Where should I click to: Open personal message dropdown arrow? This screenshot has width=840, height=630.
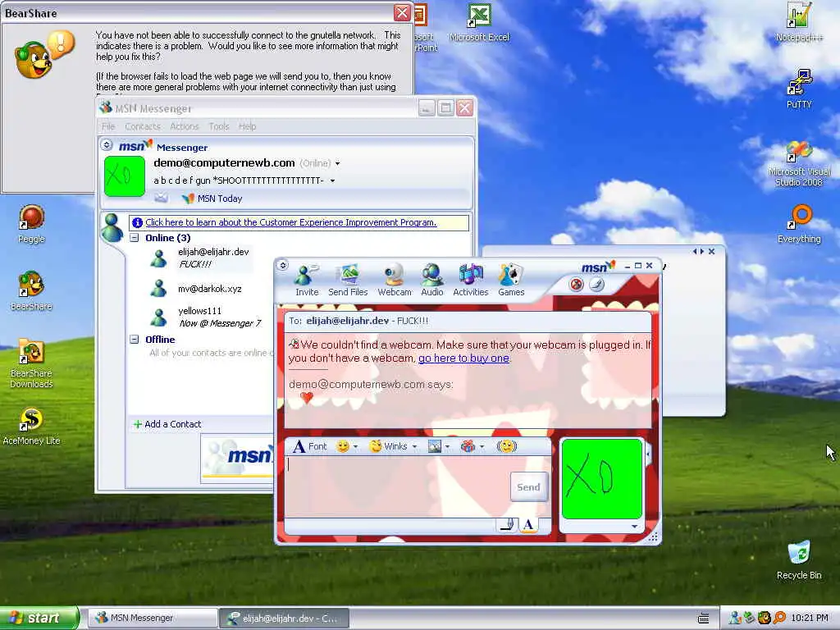pos(333,181)
